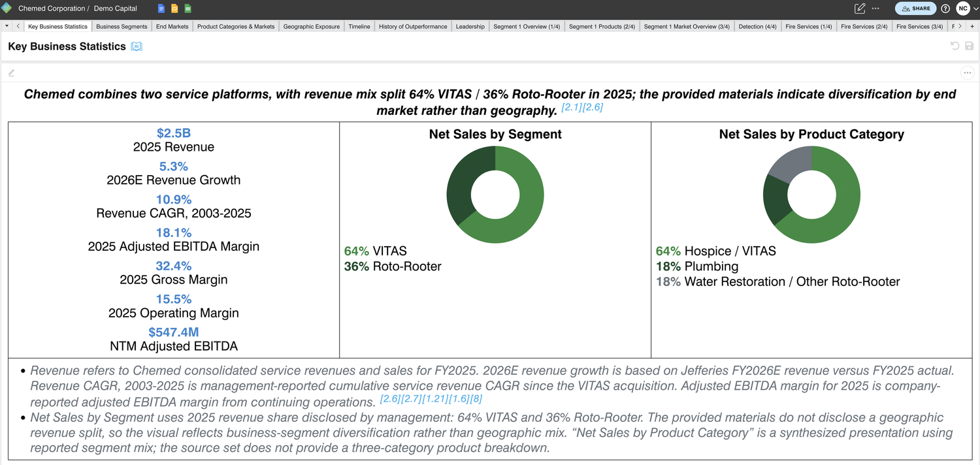Image resolution: width=980 pixels, height=465 pixels.
Task: Click the $547.4M NTM EBITDA value
Action: (174, 332)
